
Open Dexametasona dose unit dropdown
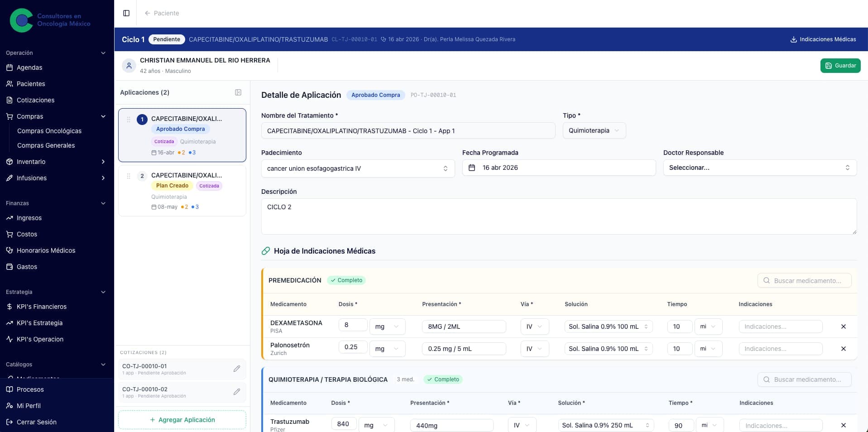click(x=388, y=326)
